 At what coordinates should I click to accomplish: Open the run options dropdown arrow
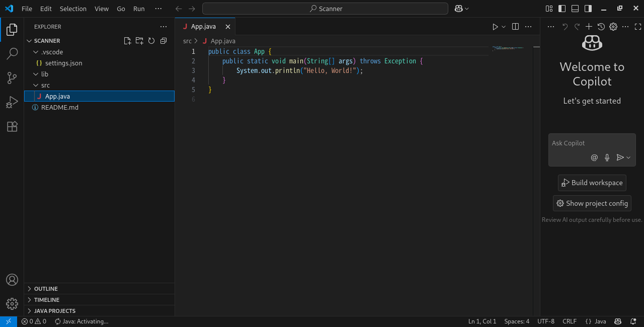click(x=503, y=26)
